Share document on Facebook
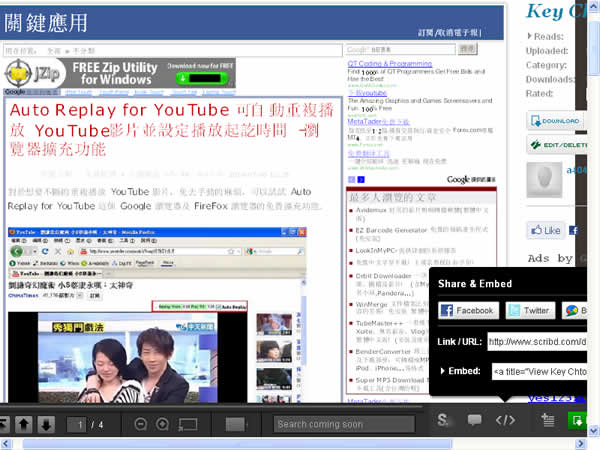The height and width of the screenshot is (450, 600). pyautogui.click(x=467, y=310)
